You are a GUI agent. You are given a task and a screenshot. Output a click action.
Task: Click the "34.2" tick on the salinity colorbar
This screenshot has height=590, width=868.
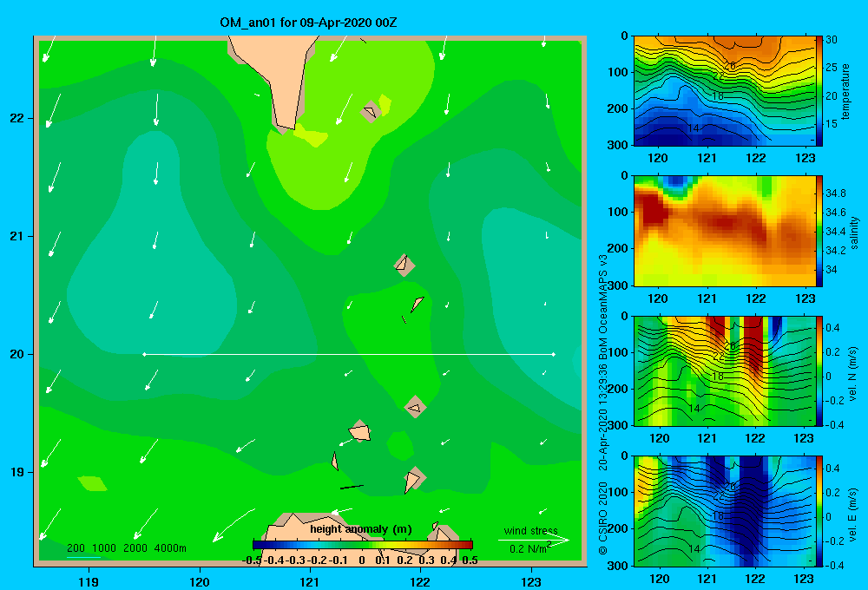tap(835, 250)
